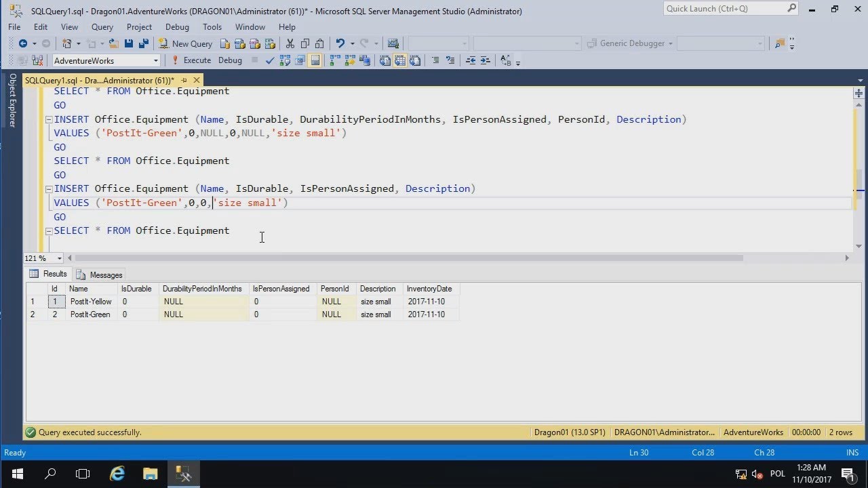The width and height of the screenshot is (868, 488).
Task: Click the Debug button in SQL toolbar
Action: click(230, 60)
